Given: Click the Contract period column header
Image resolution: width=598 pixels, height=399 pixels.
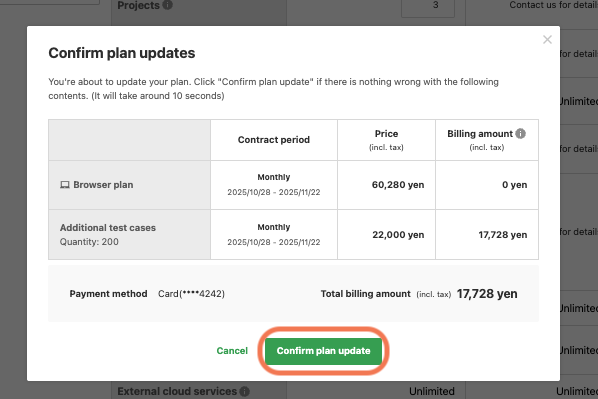Looking at the screenshot, I should 274,140.
